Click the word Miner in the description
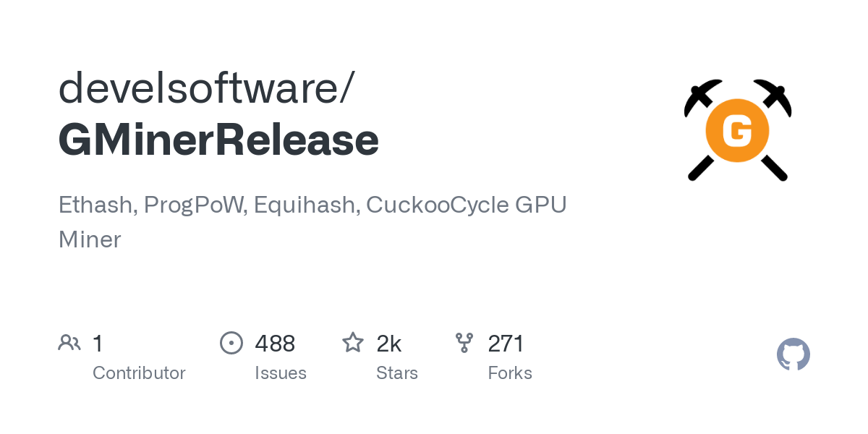 (x=90, y=239)
